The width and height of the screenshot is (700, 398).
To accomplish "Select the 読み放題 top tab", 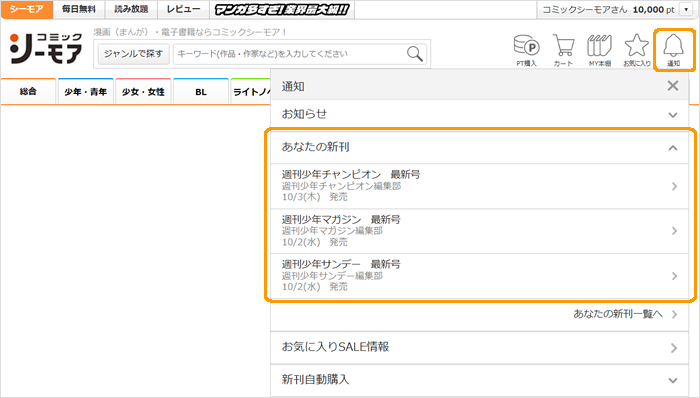I will [131, 9].
